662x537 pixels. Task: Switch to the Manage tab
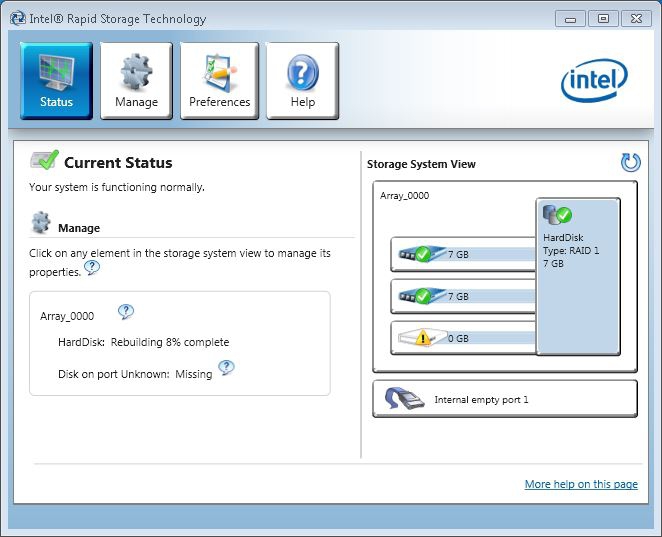click(x=136, y=81)
